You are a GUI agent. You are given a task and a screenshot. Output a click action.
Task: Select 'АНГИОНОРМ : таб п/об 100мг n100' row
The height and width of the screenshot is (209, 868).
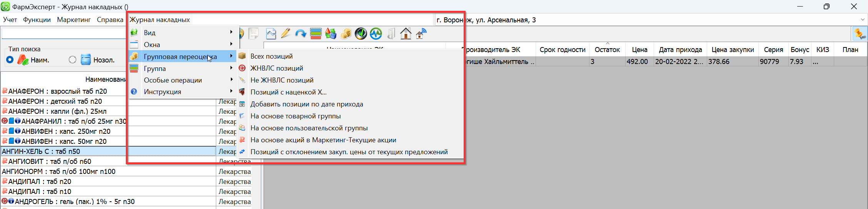click(x=58, y=172)
